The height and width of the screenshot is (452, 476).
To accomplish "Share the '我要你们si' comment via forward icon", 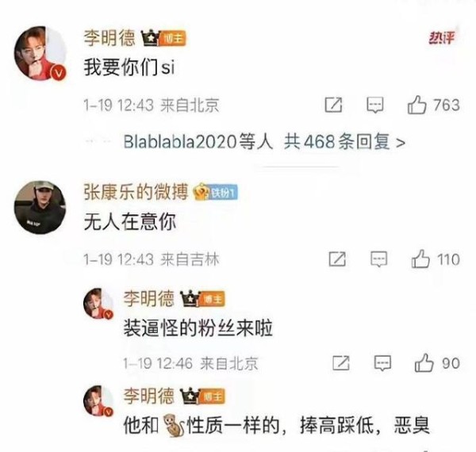I will tap(334, 105).
